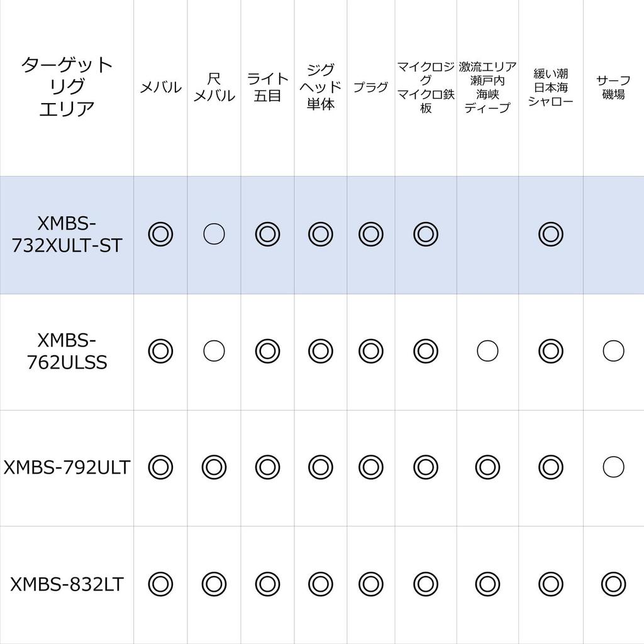Click the single circle for XMBS-762ULSS under サーフ磯場
644x644 pixels.
pyautogui.click(x=613, y=351)
